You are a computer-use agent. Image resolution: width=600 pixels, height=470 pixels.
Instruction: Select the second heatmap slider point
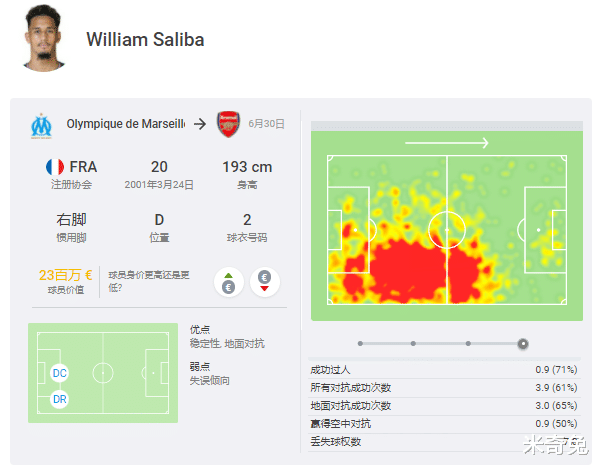(413, 343)
